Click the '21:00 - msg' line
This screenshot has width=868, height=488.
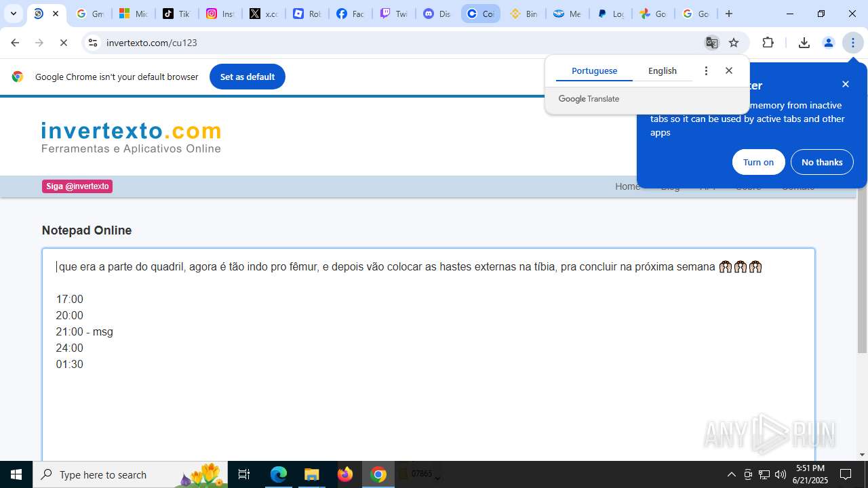(x=85, y=331)
